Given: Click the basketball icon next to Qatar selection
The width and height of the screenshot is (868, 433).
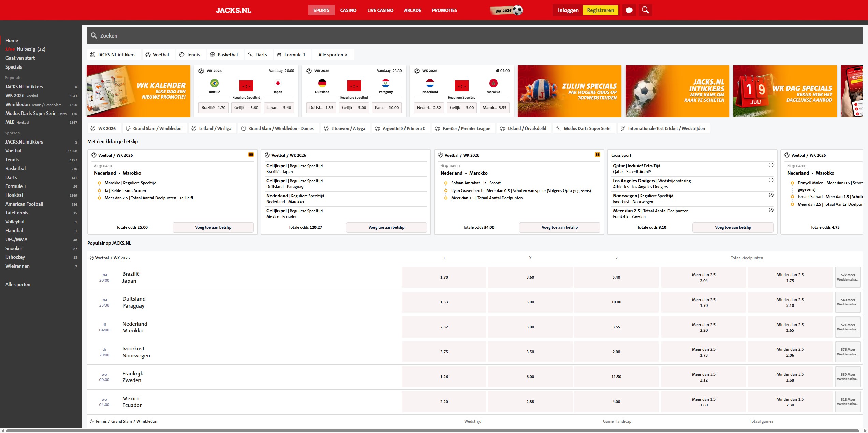Looking at the screenshot, I should [x=771, y=165].
